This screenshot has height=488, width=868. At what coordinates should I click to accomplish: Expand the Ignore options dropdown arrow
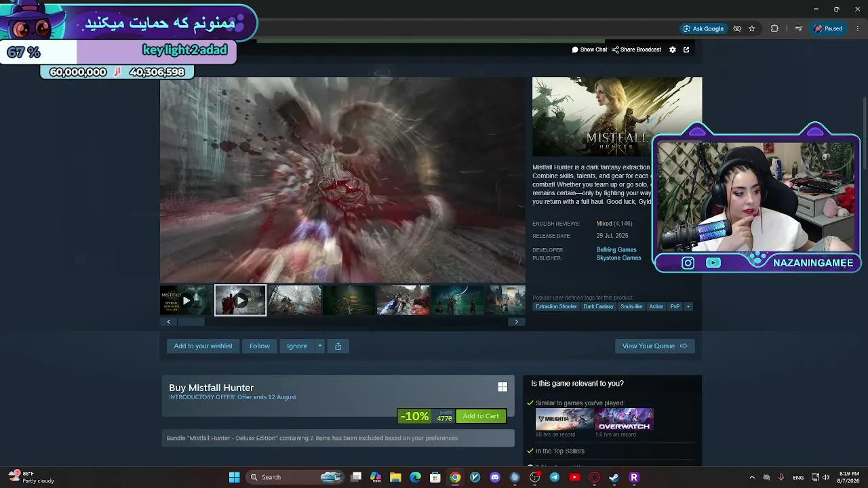[320, 346]
